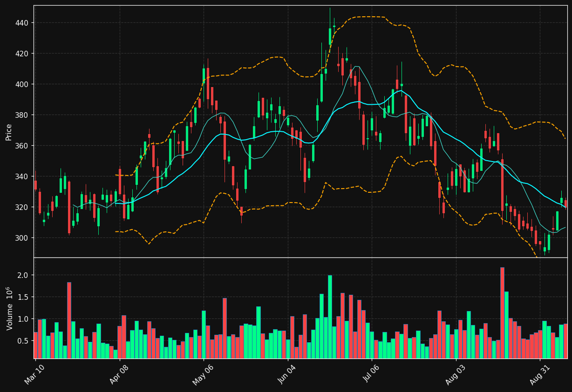This screenshot has height=392, width=572.
Task: Click the 'Apr 08' date label
Action: click(x=119, y=374)
